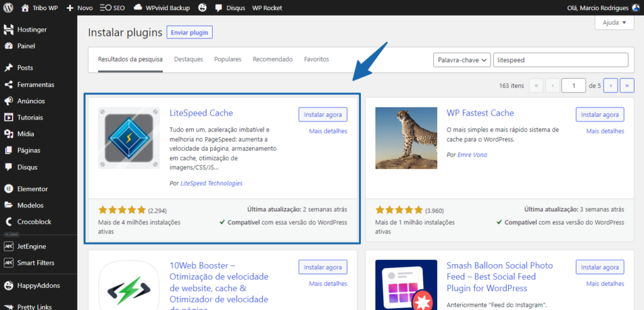This screenshot has width=644, height=310.
Task: Open the Smash Balloon Social Photo Feed title
Action: 499,277
